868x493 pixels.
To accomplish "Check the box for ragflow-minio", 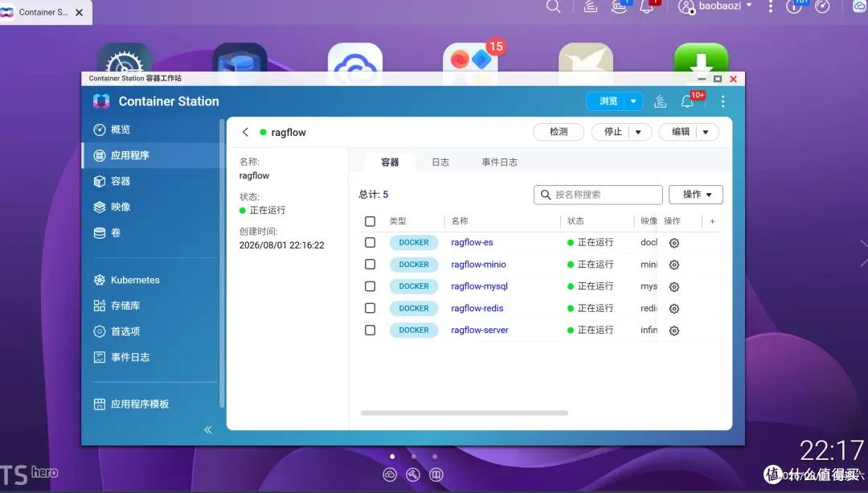I will [x=370, y=265].
